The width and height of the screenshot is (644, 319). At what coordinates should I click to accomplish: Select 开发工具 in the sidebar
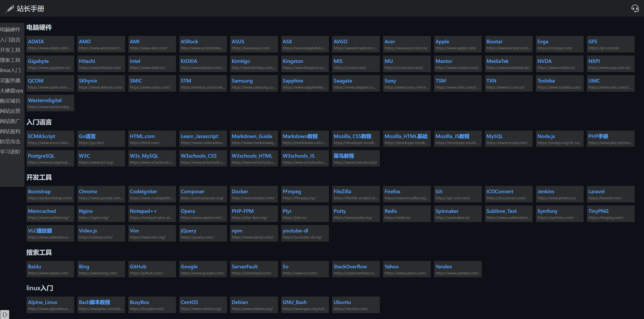(10, 50)
